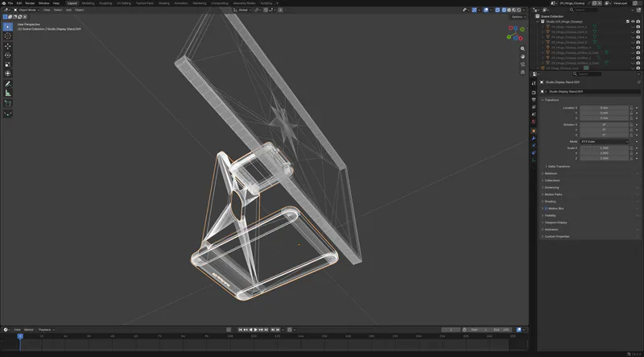Expand the Relations panel
Viewport: 644px width, 357px height.
point(549,173)
